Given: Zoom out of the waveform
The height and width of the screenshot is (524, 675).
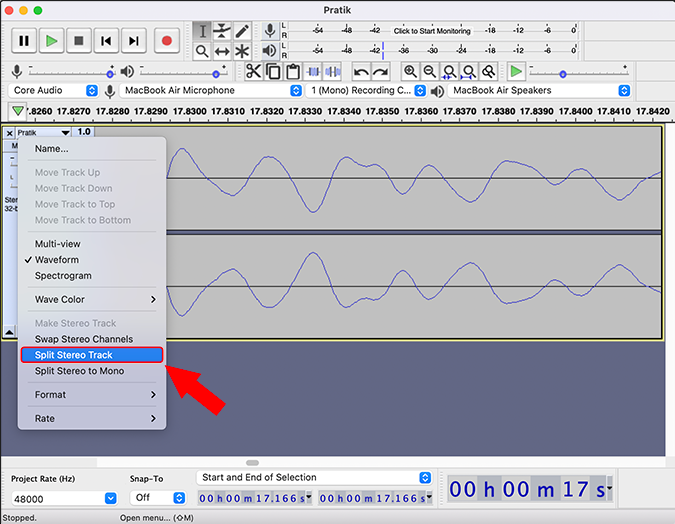Looking at the screenshot, I should 430,71.
